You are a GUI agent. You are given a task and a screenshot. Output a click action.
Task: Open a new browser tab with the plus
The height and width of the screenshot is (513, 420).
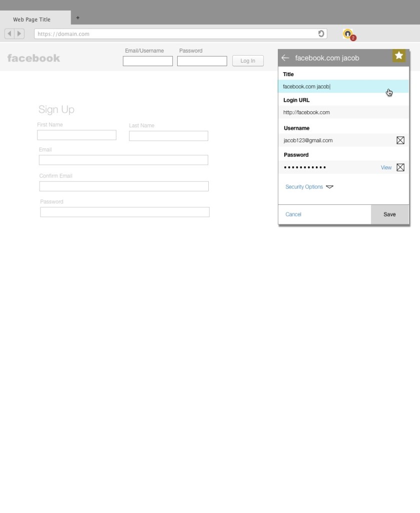point(78,18)
